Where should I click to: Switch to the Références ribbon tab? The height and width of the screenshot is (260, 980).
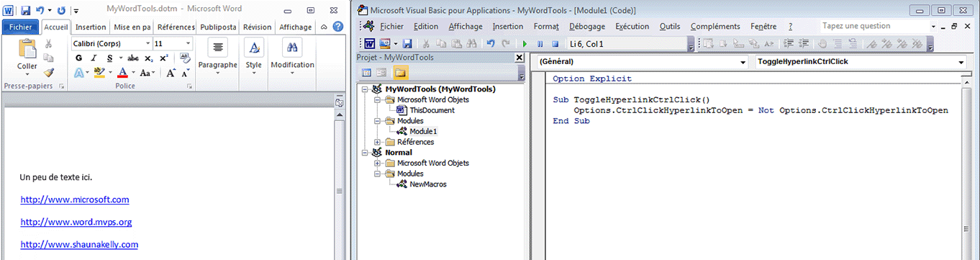click(176, 27)
